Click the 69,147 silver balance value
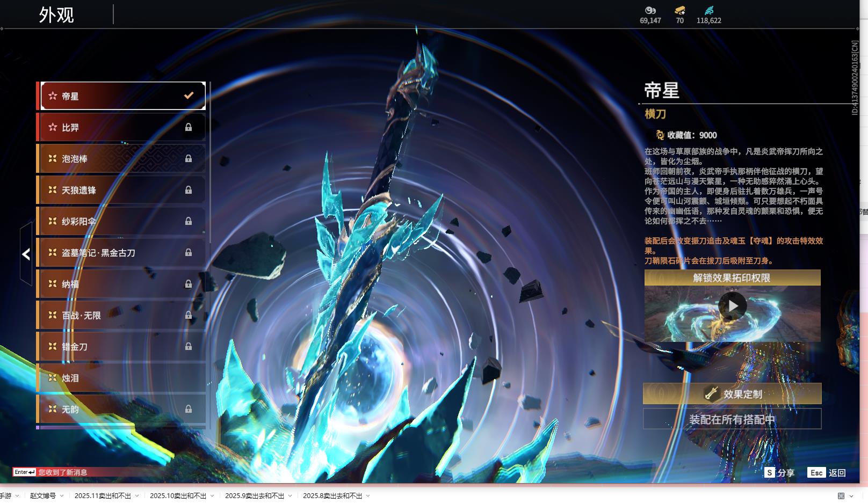Viewport: 868px width, 504px height. click(650, 20)
